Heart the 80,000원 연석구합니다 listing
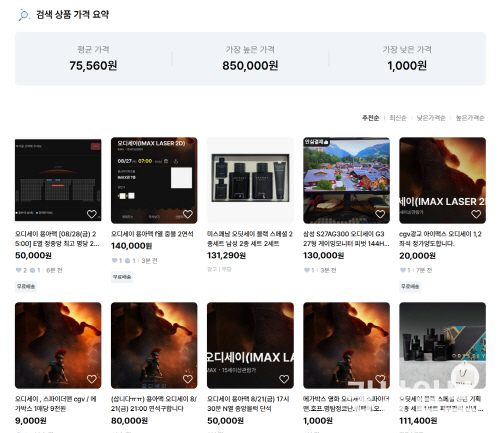Image resolution: width=500 pixels, height=433 pixels. click(x=188, y=379)
